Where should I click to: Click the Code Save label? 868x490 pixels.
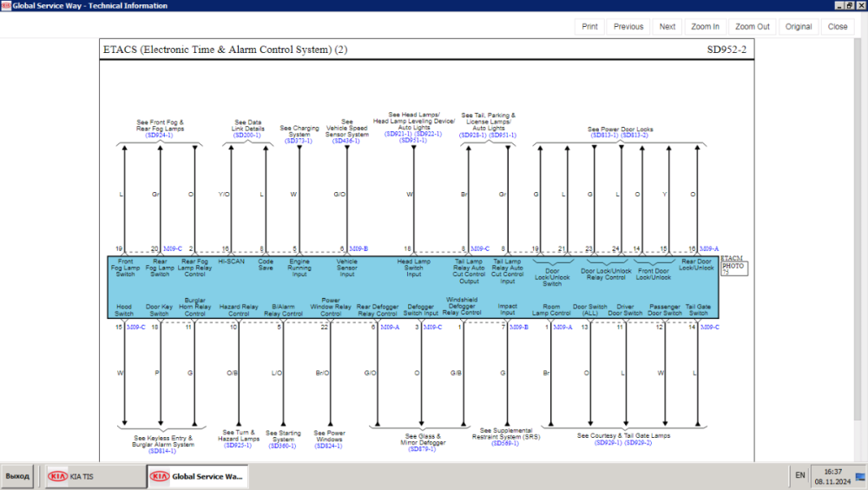[265, 264]
